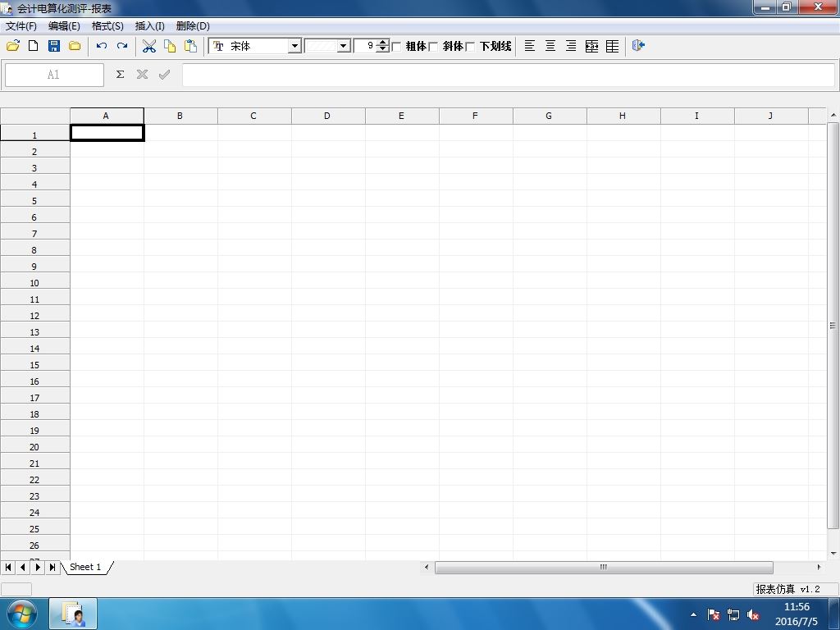Click the formula input bar
The width and height of the screenshot is (840, 630).
click(509, 75)
